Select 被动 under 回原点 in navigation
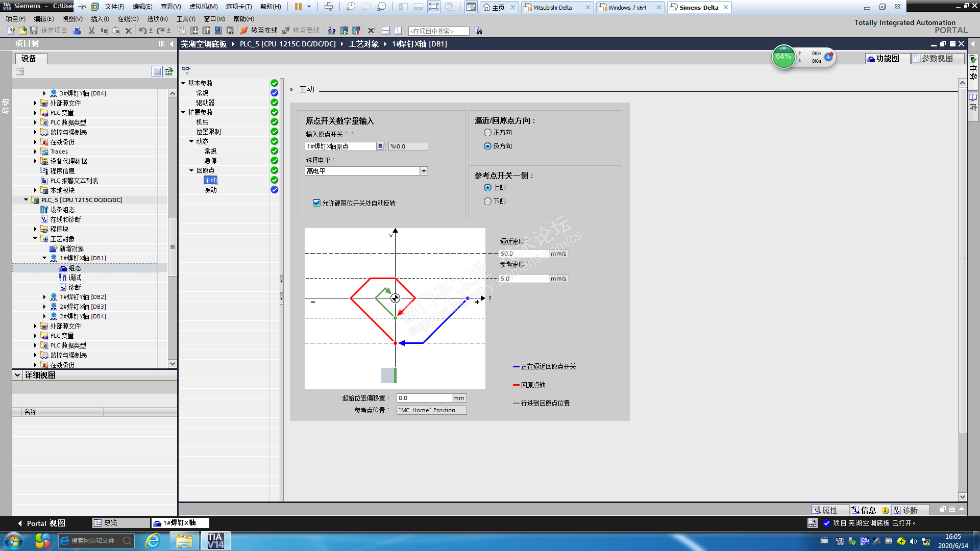 click(x=210, y=190)
